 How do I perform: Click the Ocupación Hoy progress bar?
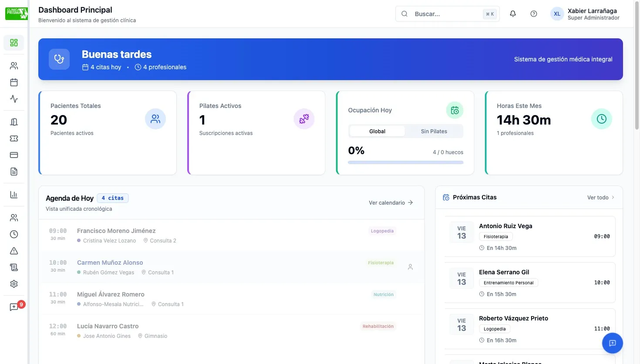406,162
